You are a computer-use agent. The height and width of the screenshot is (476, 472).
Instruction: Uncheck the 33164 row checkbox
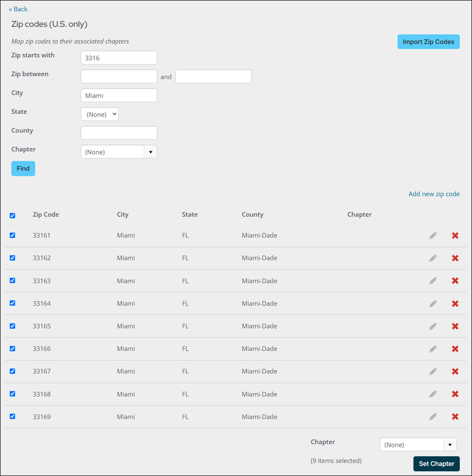[x=12, y=303]
